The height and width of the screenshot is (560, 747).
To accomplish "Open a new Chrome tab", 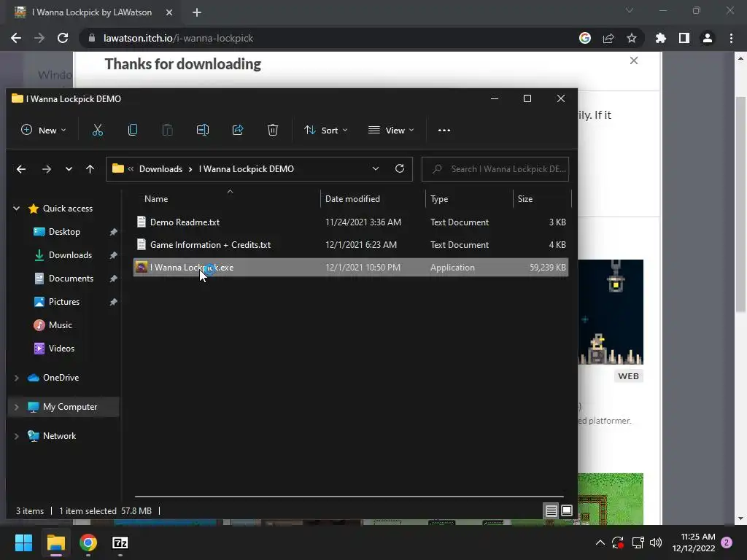I will [x=197, y=12].
